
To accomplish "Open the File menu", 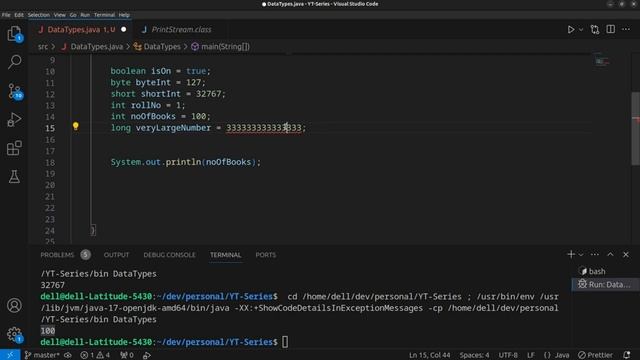I will pyautogui.click(x=6, y=15).
